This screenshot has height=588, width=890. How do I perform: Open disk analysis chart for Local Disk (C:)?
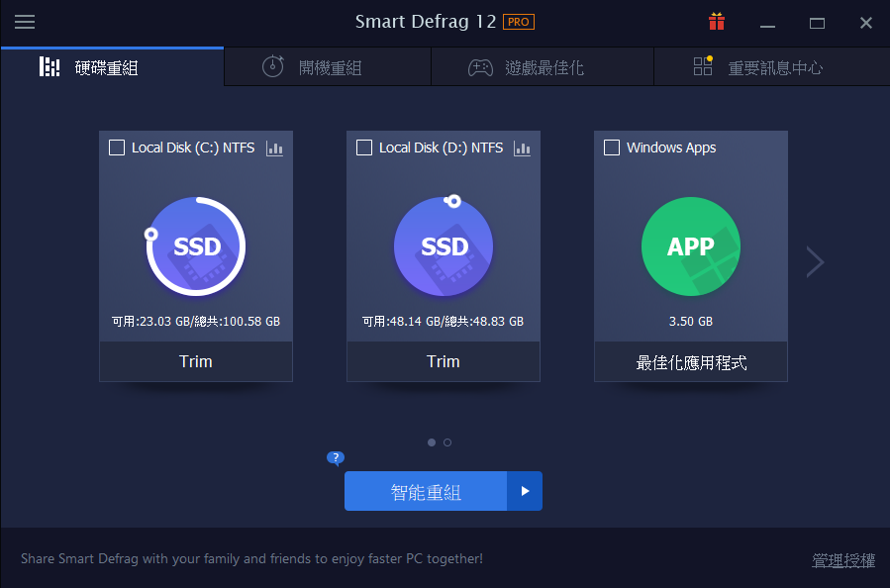(x=274, y=148)
